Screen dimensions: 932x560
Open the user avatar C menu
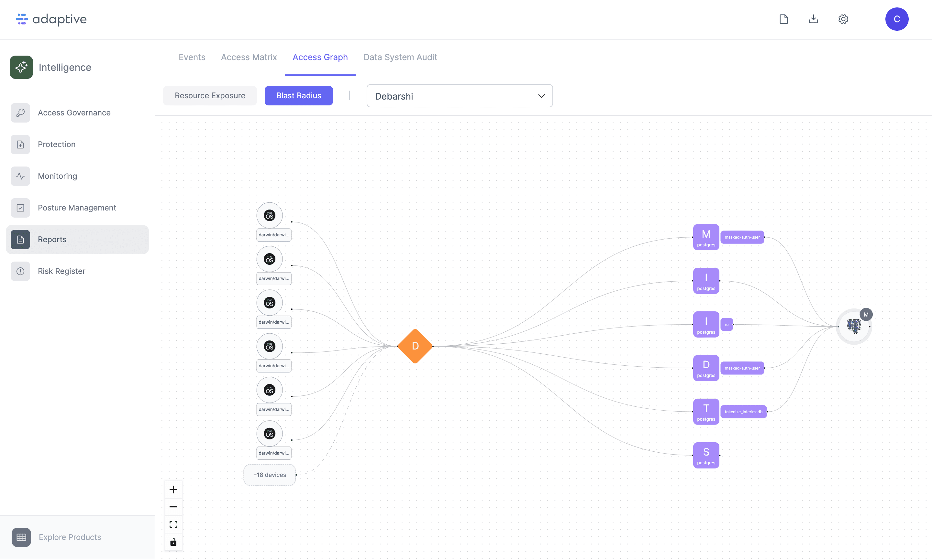[x=897, y=19]
